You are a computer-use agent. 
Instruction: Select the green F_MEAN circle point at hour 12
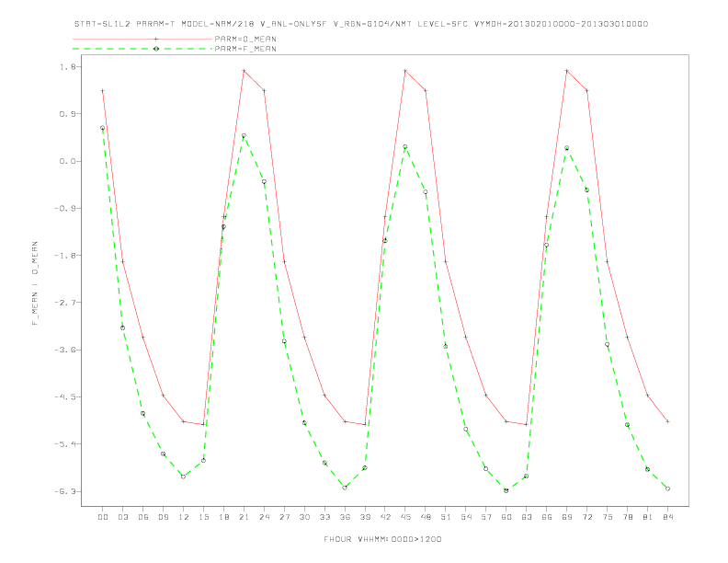pyautogui.click(x=184, y=477)
